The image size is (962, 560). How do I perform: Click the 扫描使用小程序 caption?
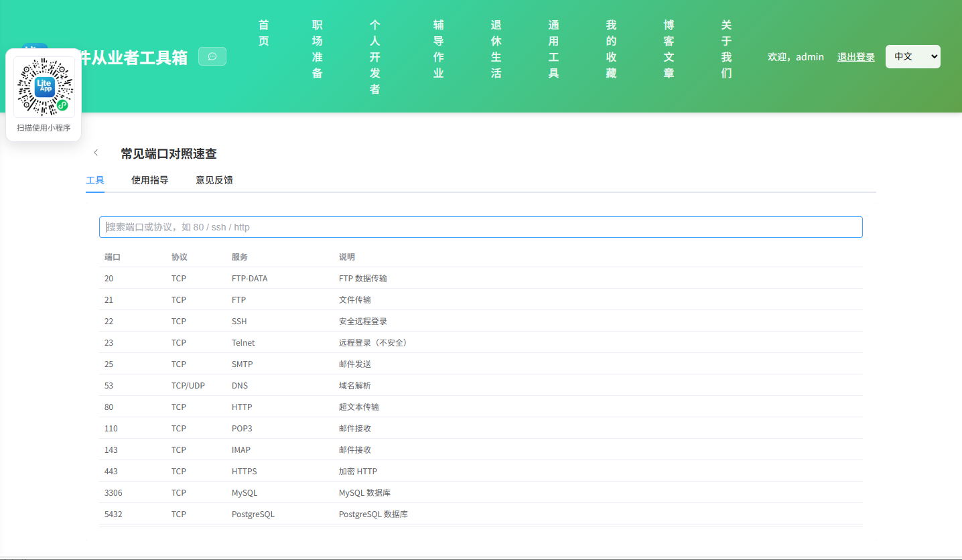44,128
